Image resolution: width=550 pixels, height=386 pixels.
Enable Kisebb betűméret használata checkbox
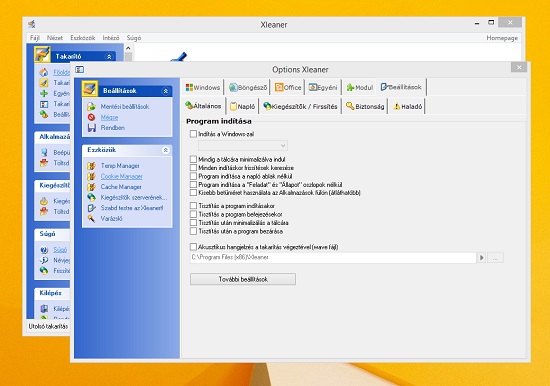(x=193, y=193)
